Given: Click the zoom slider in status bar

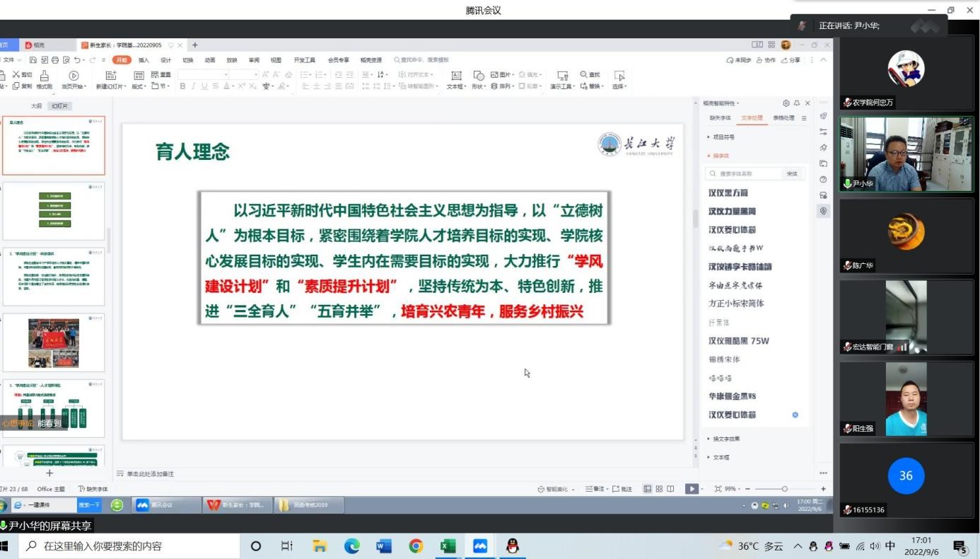Looking at the screenshot, I should (x=784, y=489).
